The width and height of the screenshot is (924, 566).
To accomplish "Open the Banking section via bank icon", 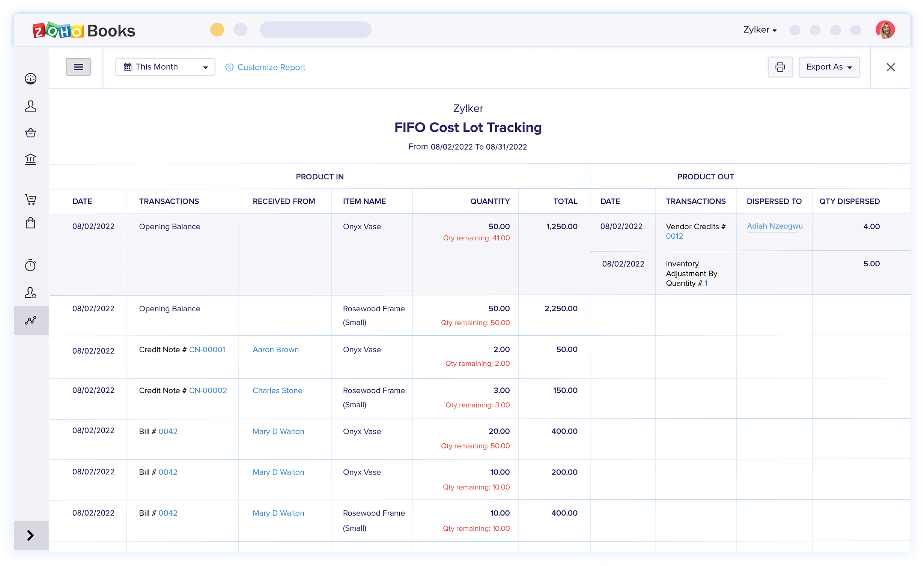I will (31, 159).
